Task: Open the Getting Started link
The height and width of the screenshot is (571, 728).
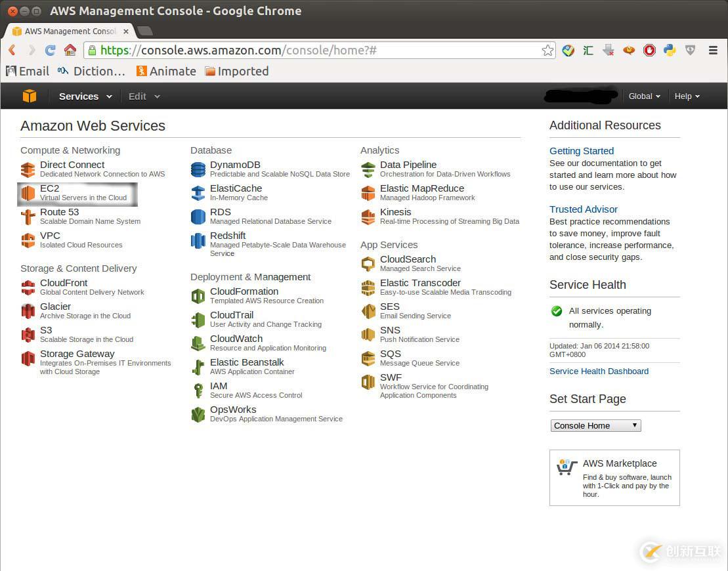Action: click(582, 151)
